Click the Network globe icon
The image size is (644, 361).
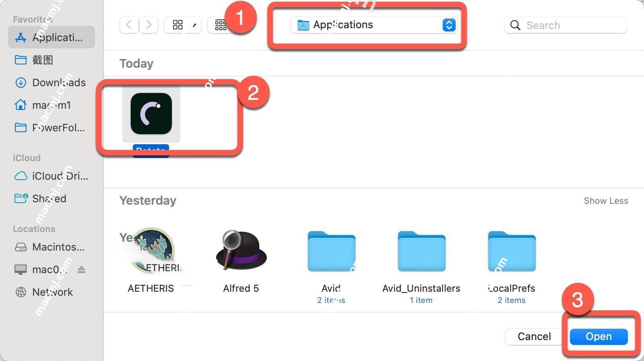(x=21, y=292)
